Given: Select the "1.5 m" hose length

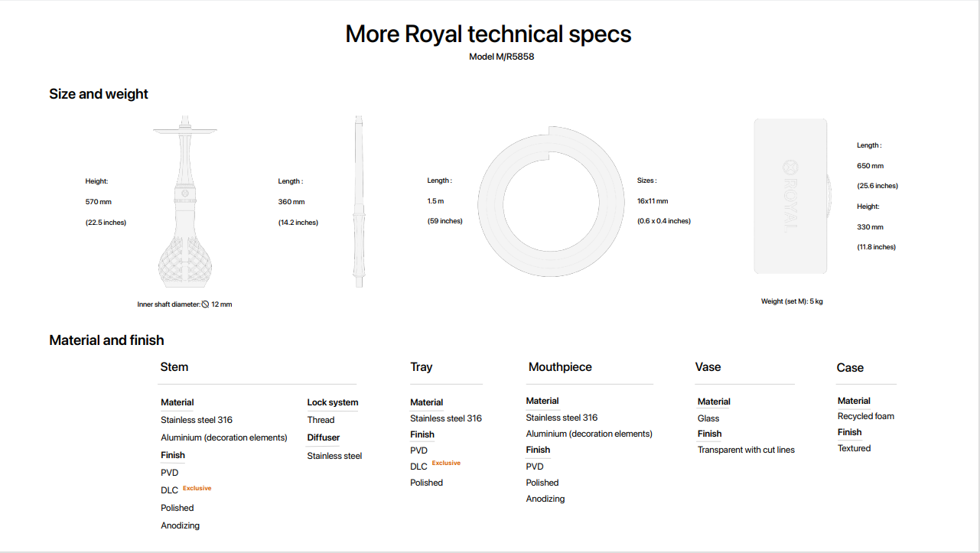Looking at the screenshot, I should click(x=436, y=201).
